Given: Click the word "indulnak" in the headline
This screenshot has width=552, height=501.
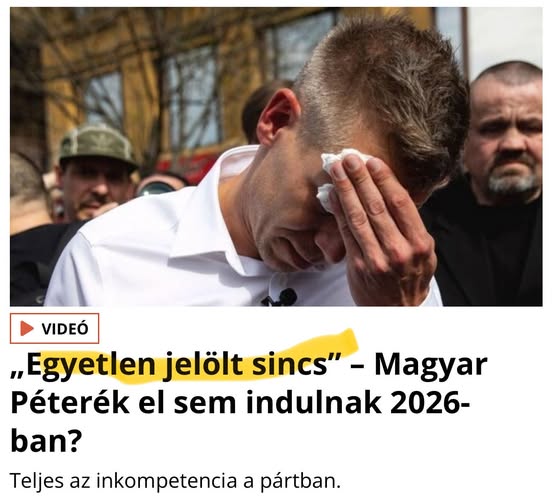Looking at the screenshot, I should (313, 403).
